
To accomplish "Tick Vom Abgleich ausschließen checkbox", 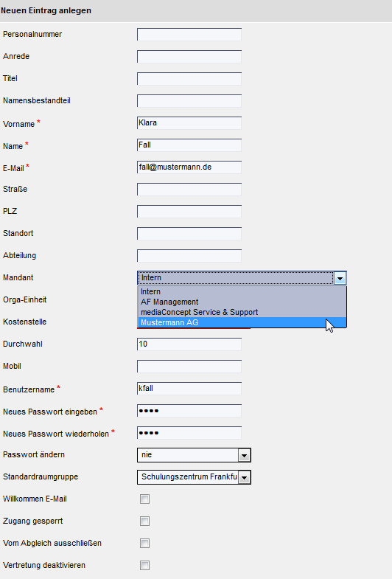I will coord(144,544).
